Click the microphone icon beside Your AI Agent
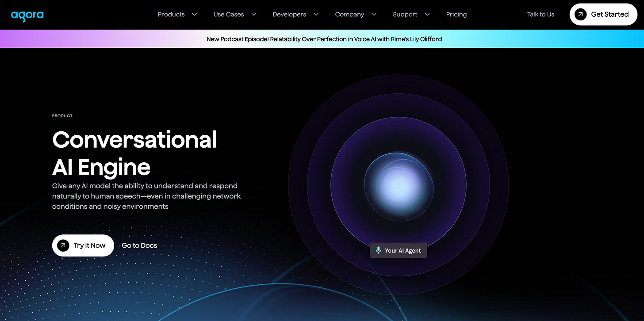This screenshot has height=321, width=644. pos(379,250)
